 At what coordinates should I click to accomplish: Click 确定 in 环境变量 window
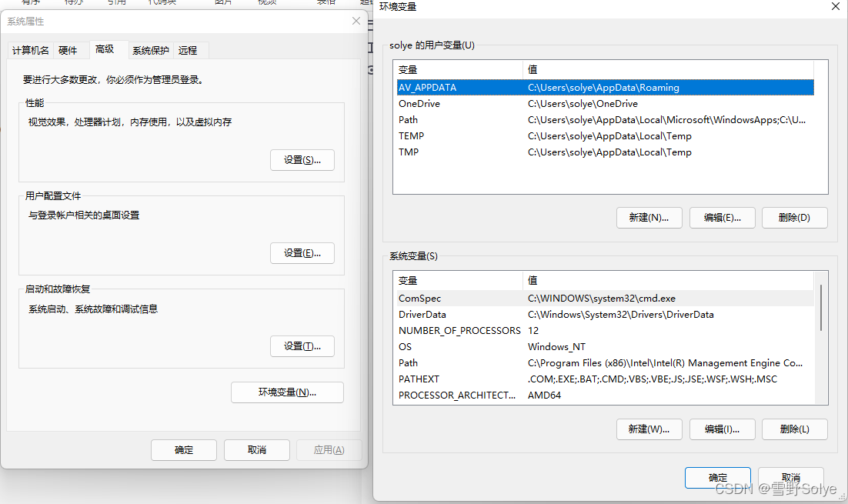tap(718, 478)
